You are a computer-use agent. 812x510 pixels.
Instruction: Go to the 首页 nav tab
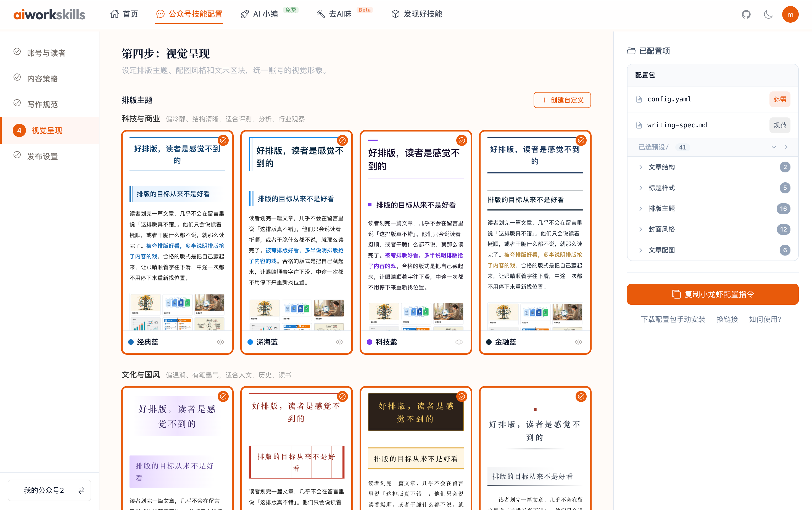[124, 14]
